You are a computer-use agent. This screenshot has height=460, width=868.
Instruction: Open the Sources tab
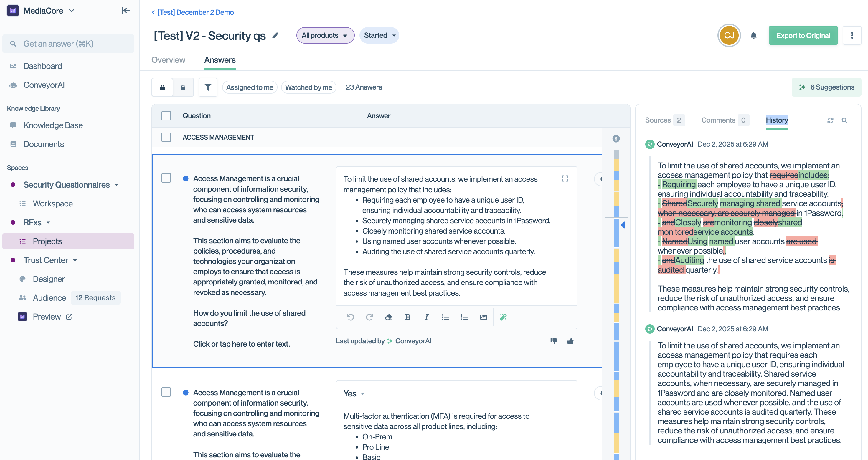pos(658,120)
